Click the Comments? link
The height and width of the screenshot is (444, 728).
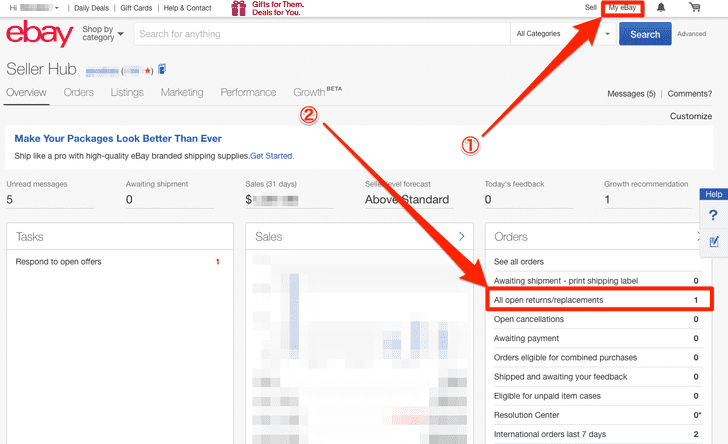point(689,94)
